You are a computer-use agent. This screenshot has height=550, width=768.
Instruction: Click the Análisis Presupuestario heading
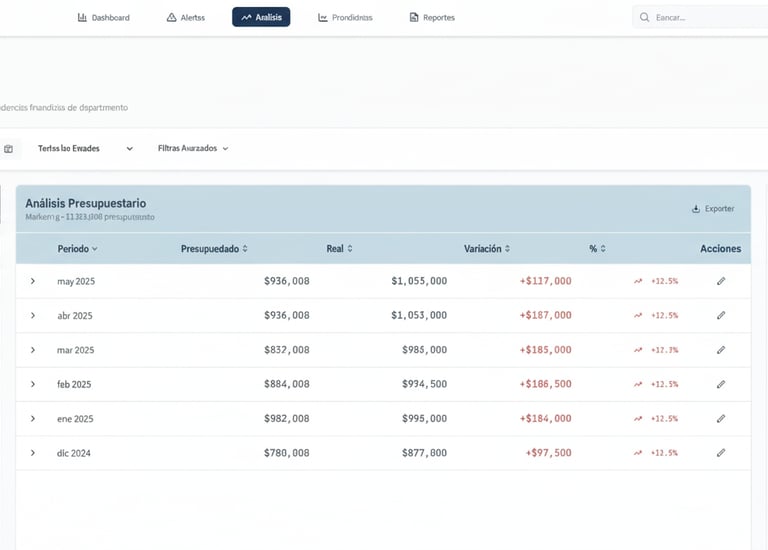click(86, 203)
